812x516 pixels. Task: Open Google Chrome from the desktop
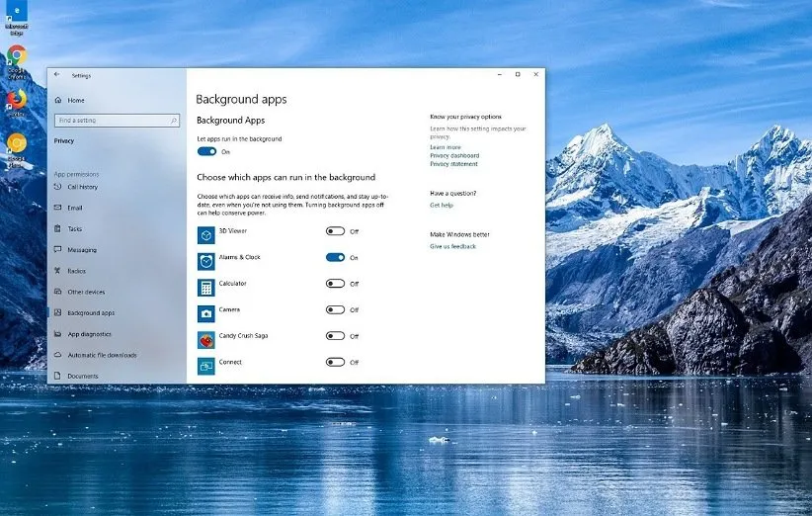[x=17, y=57]
